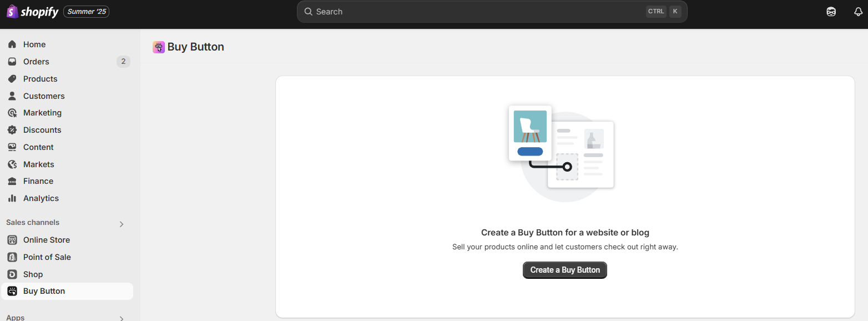Click the Point of Sale bag icon

point(12,257)
